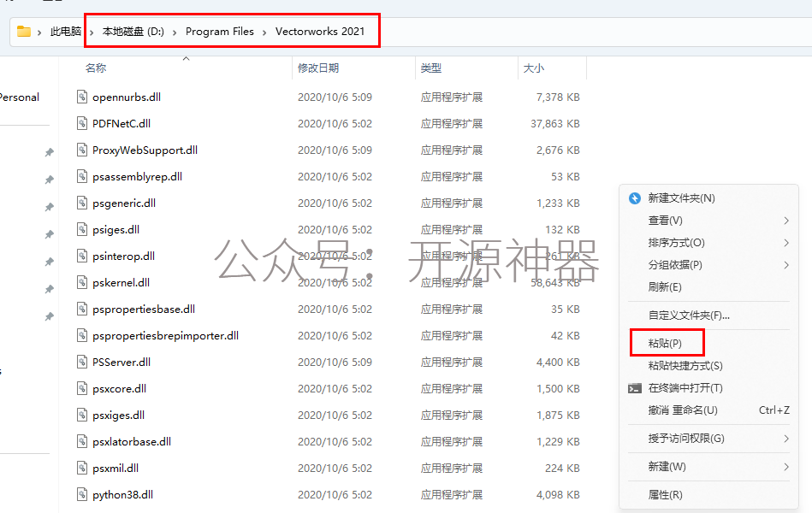The image size is (812, 513).
Task: Open chevron before 此电脑 in address bar
Action: coord(39,32)
